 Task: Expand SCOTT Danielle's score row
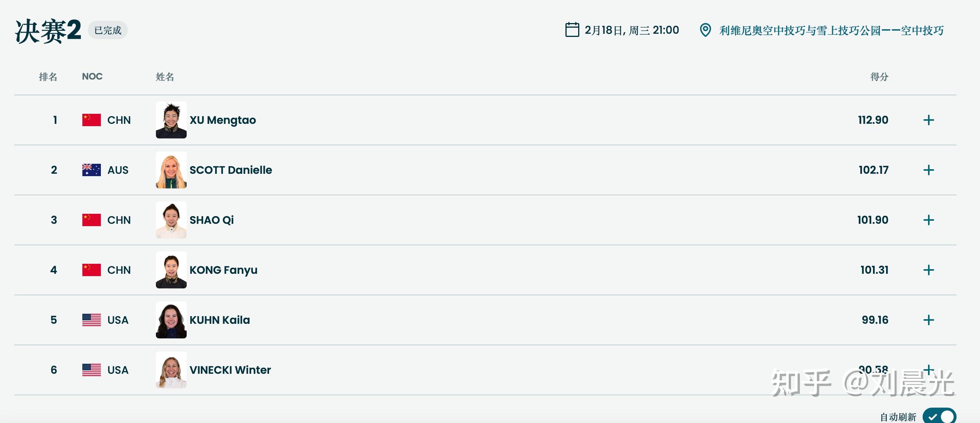pyautogui.click(x=928, y=170)
